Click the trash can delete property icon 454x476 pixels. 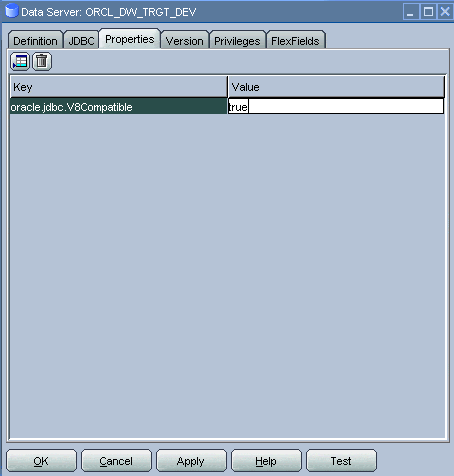coord(42,62)
